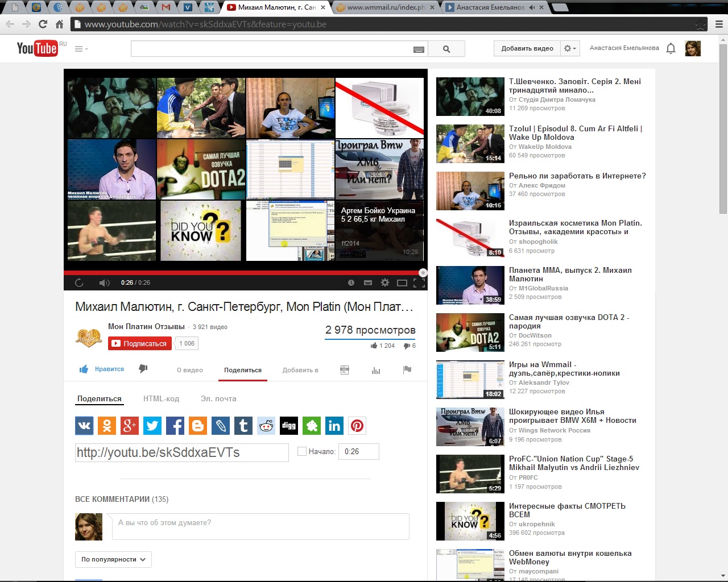The height and width of the screenshot is (582, 728).
Task: Open Добавить в playlist menu
Action: pyautogui.click(x=300, y=370)
